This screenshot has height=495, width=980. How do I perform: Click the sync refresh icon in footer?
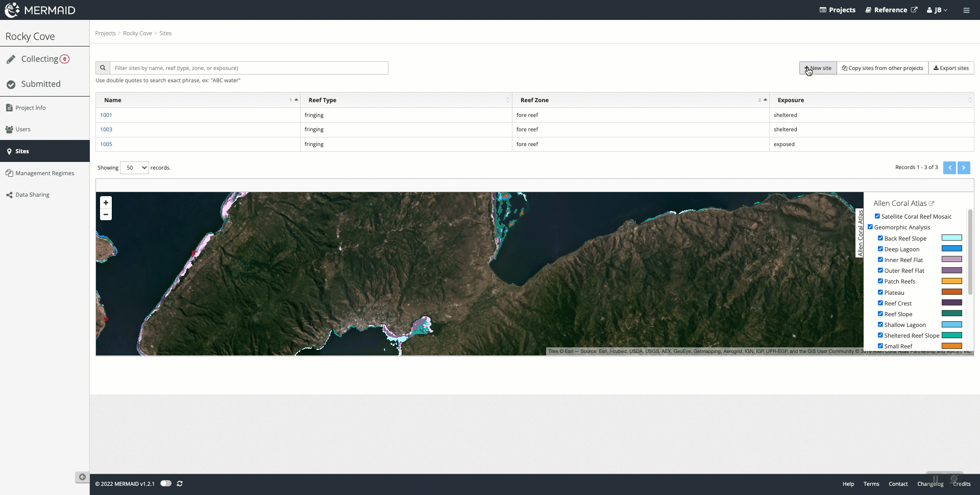(180, 483)
